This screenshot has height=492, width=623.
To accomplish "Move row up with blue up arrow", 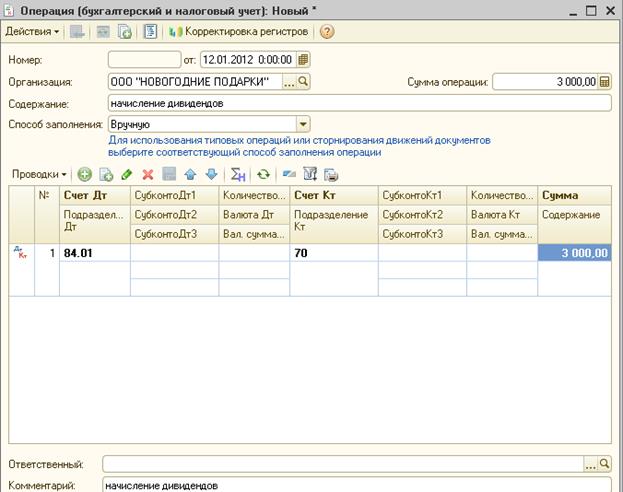I will click(x=190, y=174).
